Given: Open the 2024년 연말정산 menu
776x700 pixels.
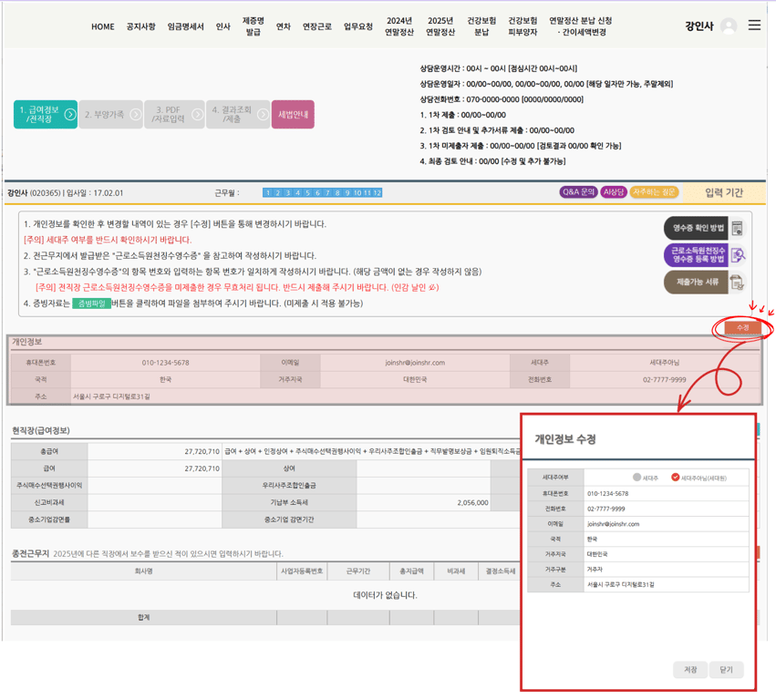Looking at the screenshot, I should pyautogui.click(x=399, y=26).
